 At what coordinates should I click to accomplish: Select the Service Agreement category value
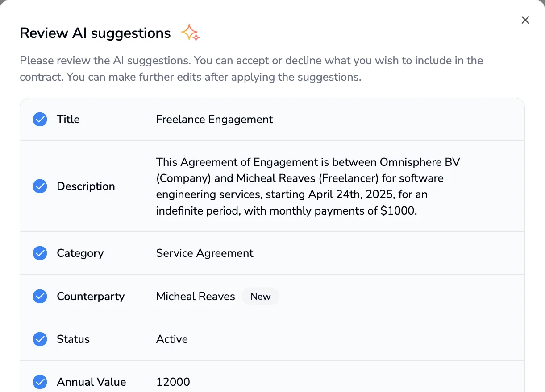click(204, 253)
